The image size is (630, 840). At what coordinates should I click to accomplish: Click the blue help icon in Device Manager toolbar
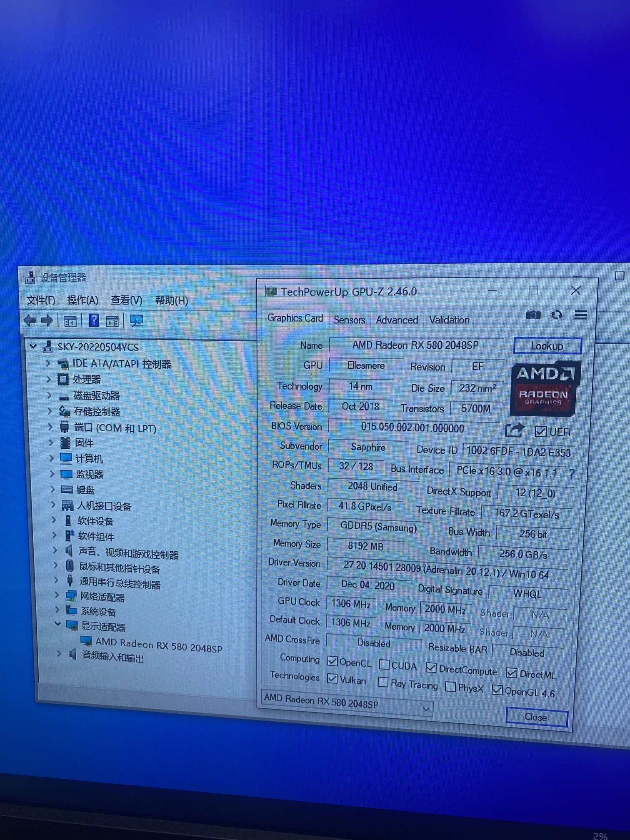94,320
